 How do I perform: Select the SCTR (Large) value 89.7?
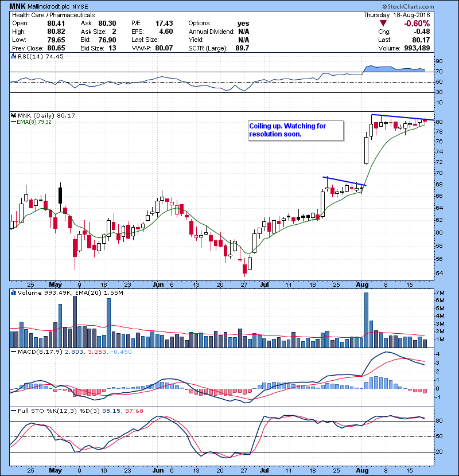click(243, 48)
